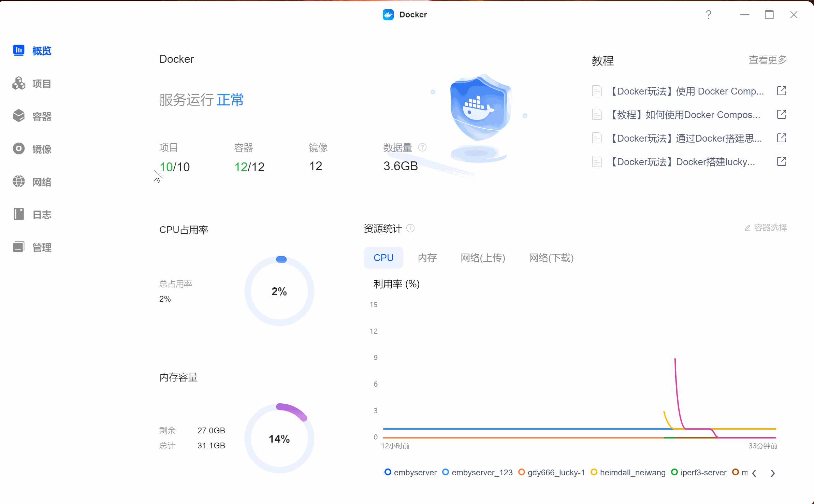Click the 12小时前 axis label
The height and width of the screenshot is (504, 814).
click(x=395, y=446)
